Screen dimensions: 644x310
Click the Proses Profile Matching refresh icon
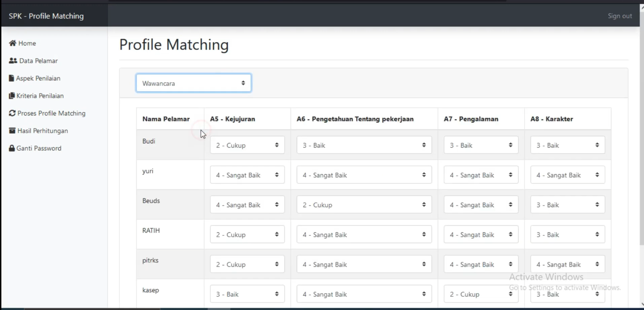[x=12, y=113]
